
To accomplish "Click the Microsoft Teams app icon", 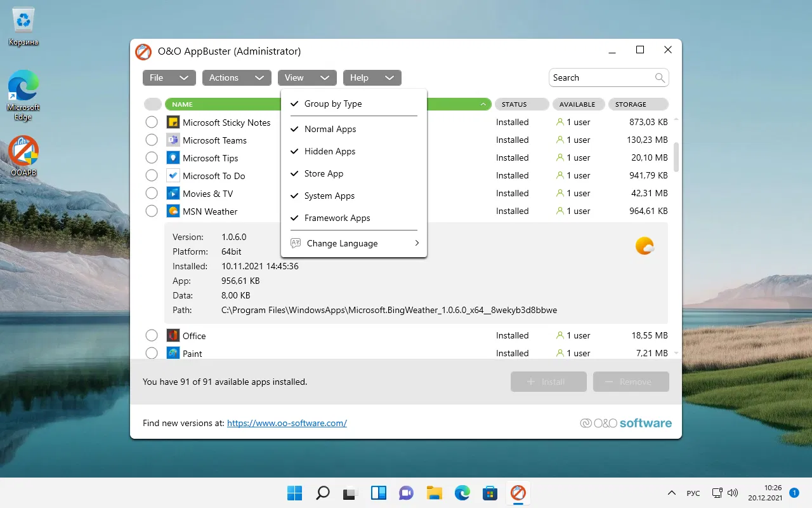I will (x=173, y=140).
